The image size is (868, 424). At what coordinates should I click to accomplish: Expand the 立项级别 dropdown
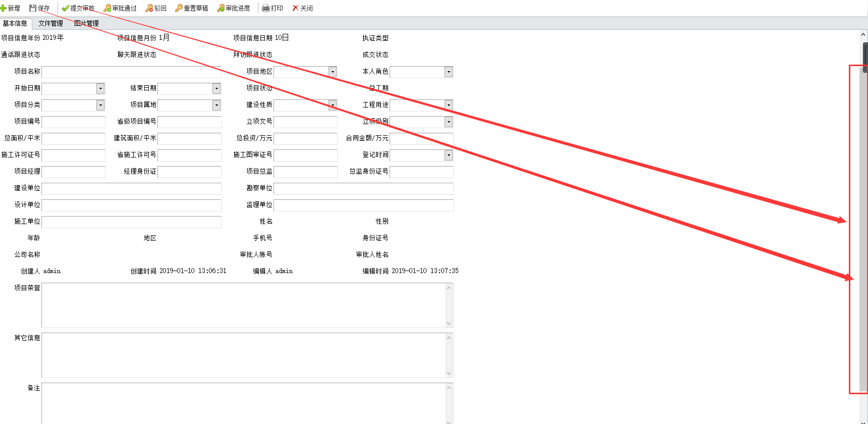click(x=449, y=122)
